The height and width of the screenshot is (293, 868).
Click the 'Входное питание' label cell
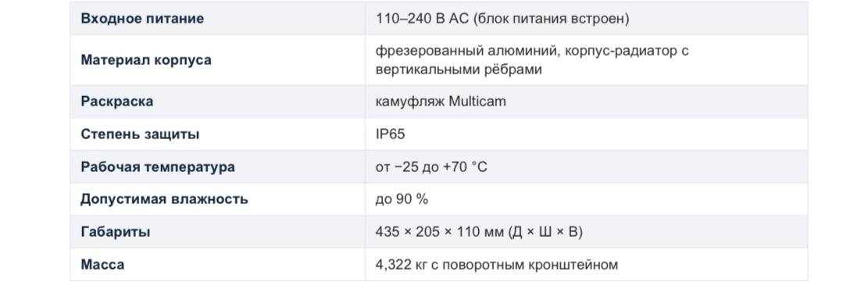pyautogui.click(x=217, y=18)
